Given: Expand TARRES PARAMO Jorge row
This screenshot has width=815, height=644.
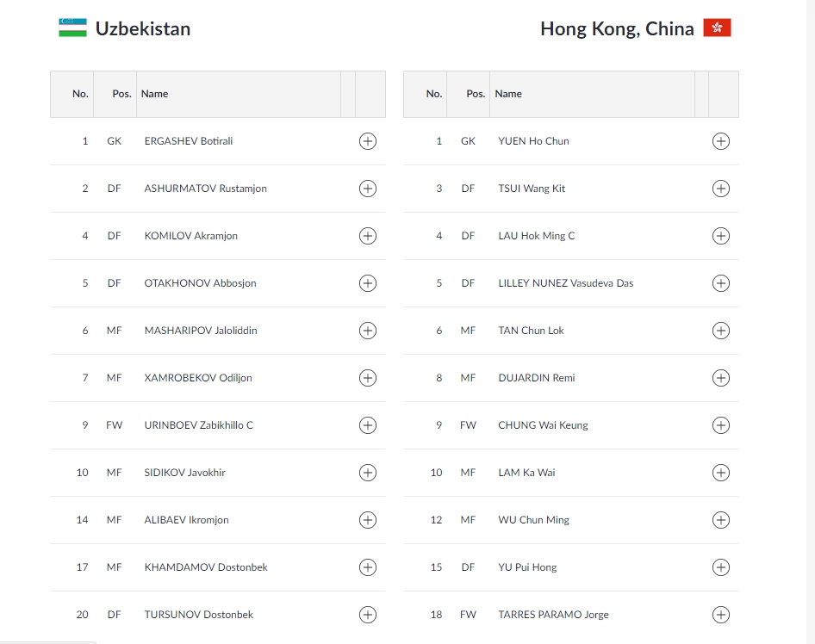Looking at the screenshot, I should point(721,615).
